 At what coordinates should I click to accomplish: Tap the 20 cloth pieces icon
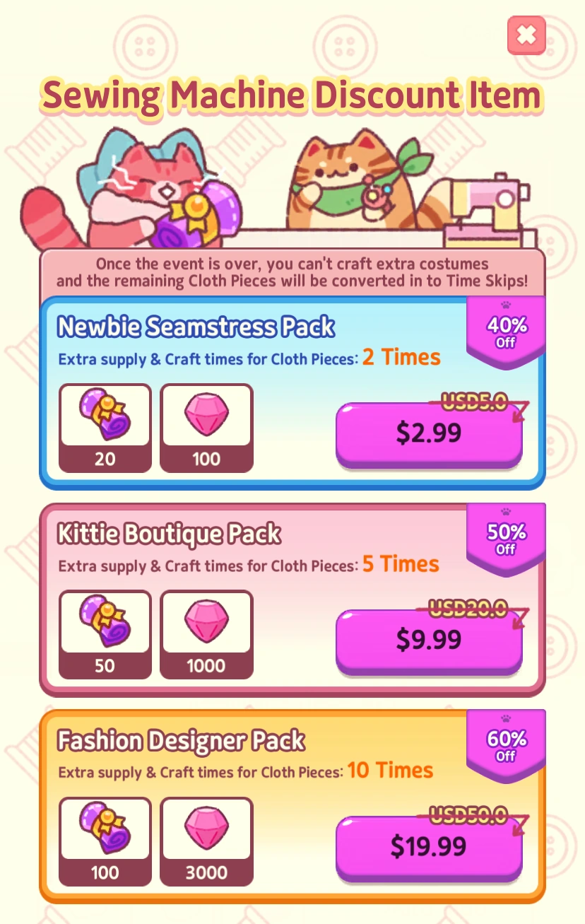(x=105, y=428)
